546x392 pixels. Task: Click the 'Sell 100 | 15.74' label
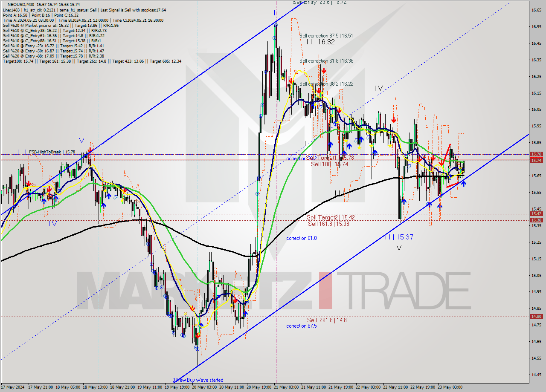329,164
